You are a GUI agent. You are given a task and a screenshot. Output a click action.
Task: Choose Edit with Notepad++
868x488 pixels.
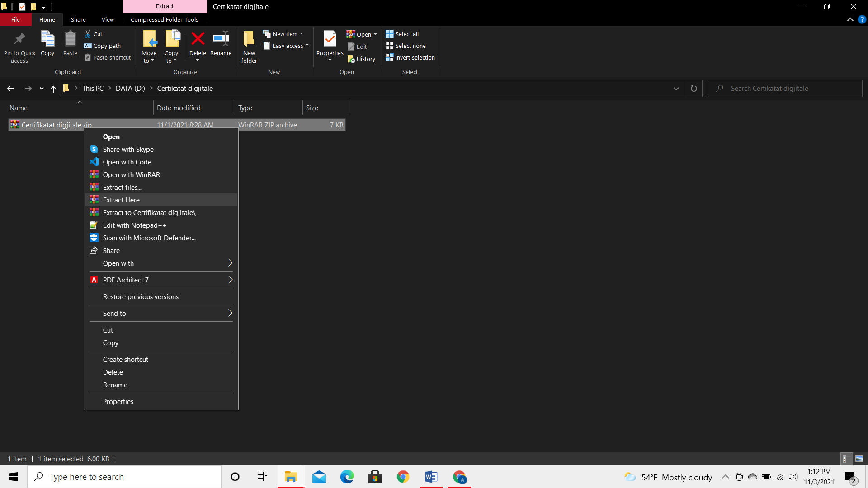(x=161, y=225)
